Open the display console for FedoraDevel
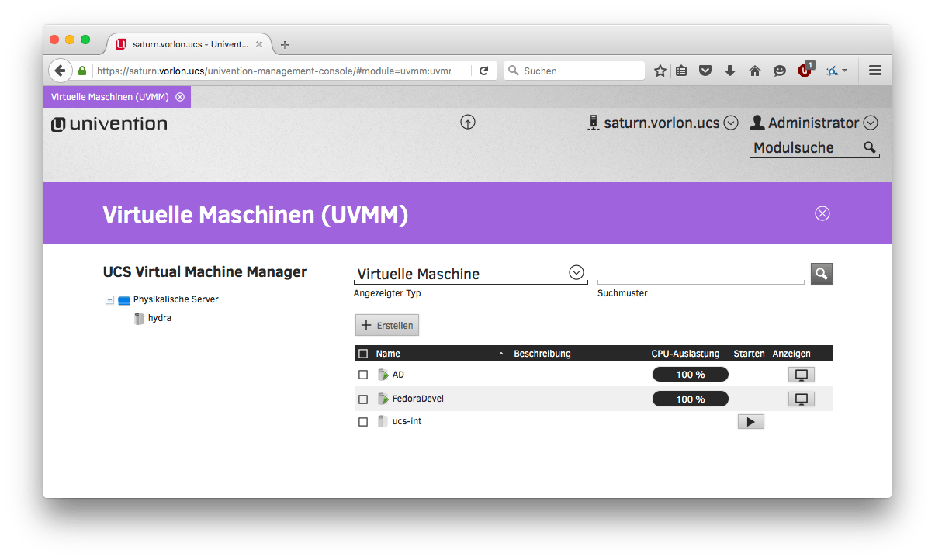The image size is (935, 560). tap(801, 399)
